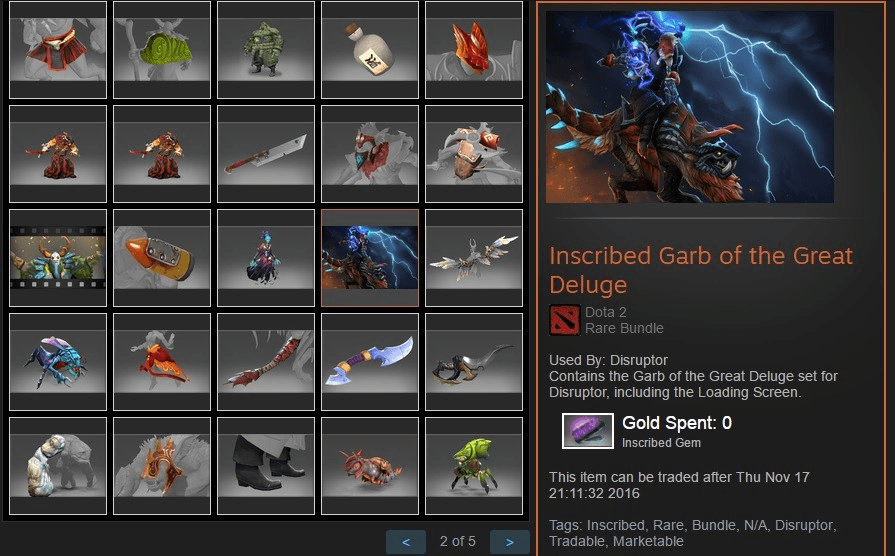
Task: Go to next inventory page
Action: 510,542
